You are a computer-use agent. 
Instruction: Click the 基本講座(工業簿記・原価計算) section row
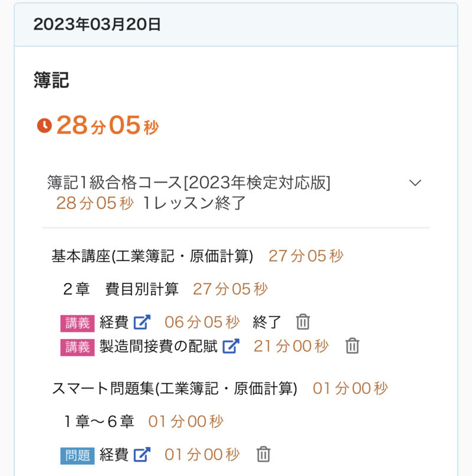point(152,256)
